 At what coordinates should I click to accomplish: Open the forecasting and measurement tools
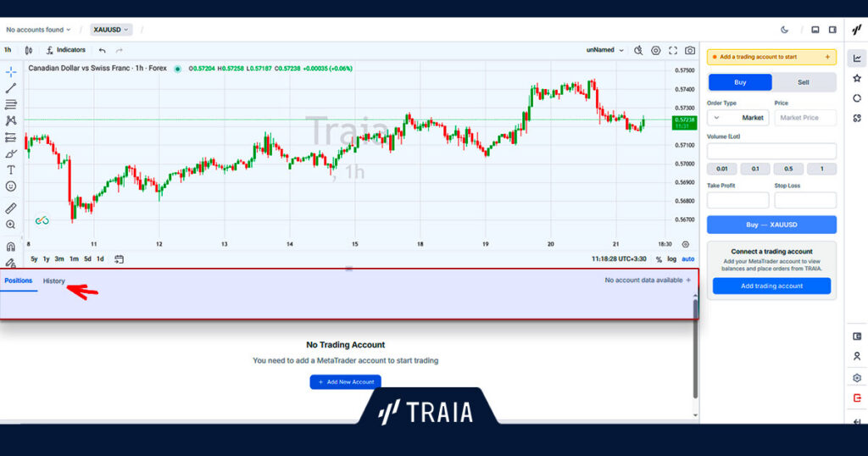(x=10, y=137)
